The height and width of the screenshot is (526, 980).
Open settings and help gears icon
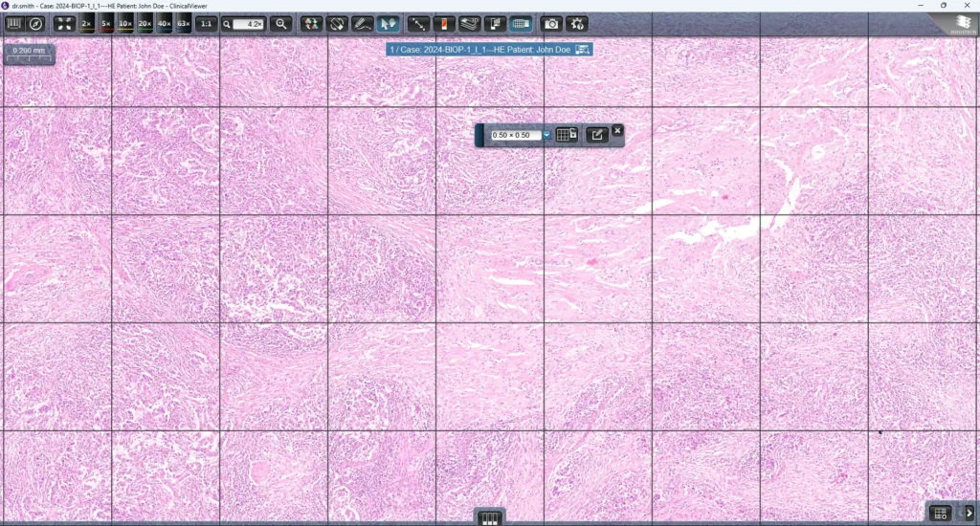click(x=577, y=24)
